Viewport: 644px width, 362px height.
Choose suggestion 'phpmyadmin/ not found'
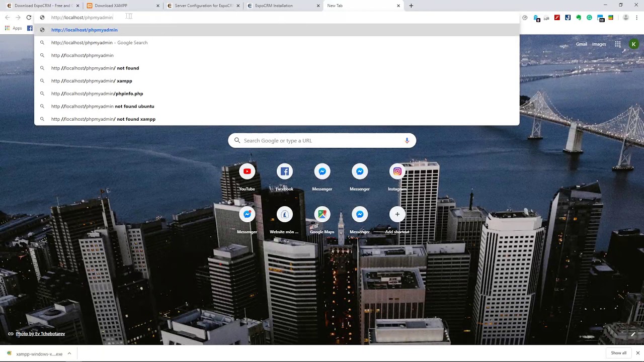point(277,68)
